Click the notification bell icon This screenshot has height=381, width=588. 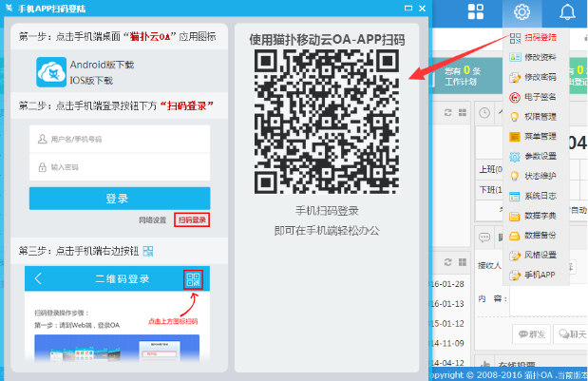(x=569, y=12)
